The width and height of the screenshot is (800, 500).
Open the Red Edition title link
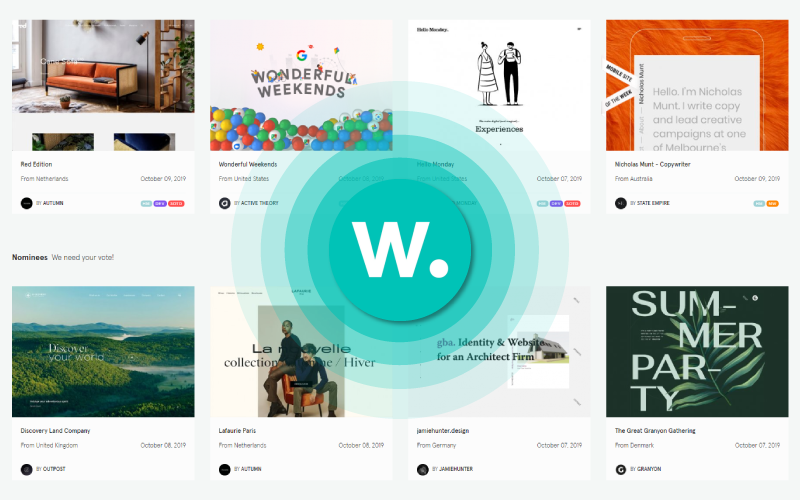tap(36, 164)
